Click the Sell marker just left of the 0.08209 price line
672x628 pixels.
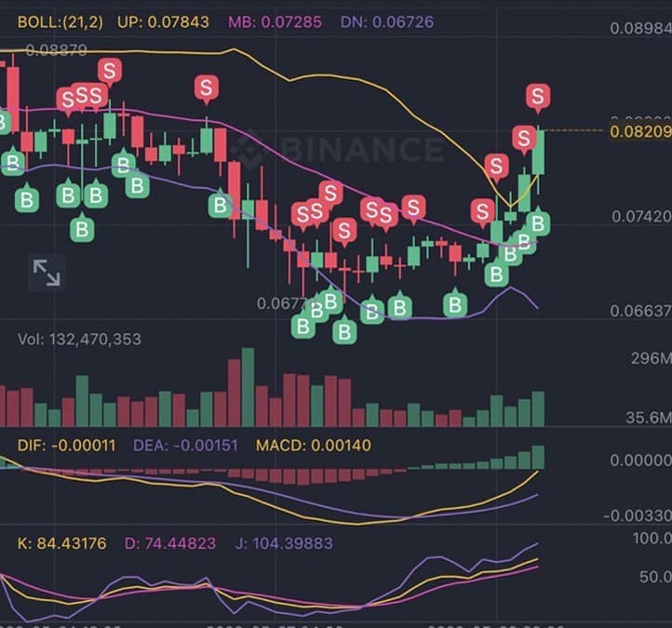[524, 139]
